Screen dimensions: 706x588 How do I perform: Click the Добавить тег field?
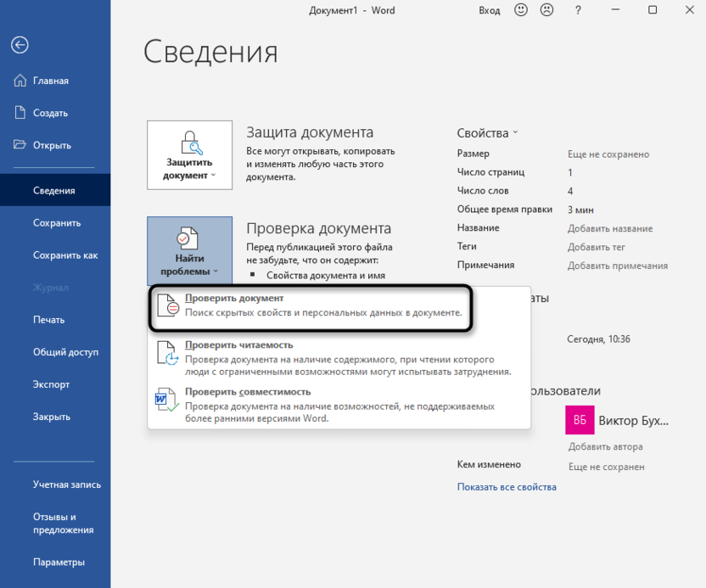(x=597, y=247)
